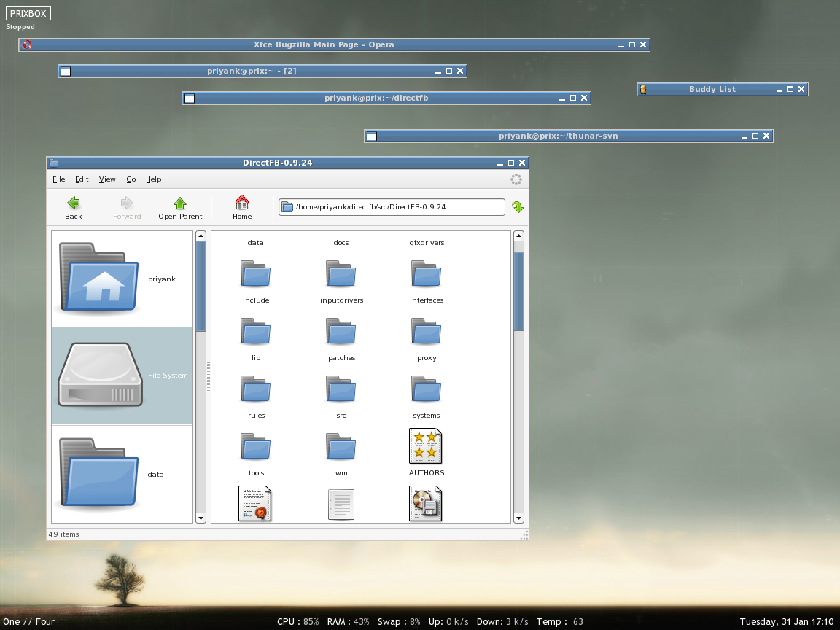Open the src folder
840x630 pixels.
pyautogui.click(x=341, y=389)
